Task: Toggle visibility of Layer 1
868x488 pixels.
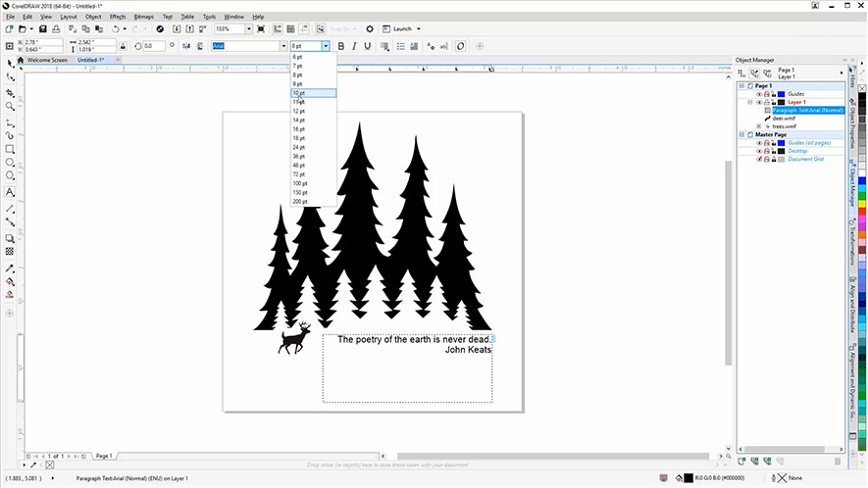Action: click(759, 102)
